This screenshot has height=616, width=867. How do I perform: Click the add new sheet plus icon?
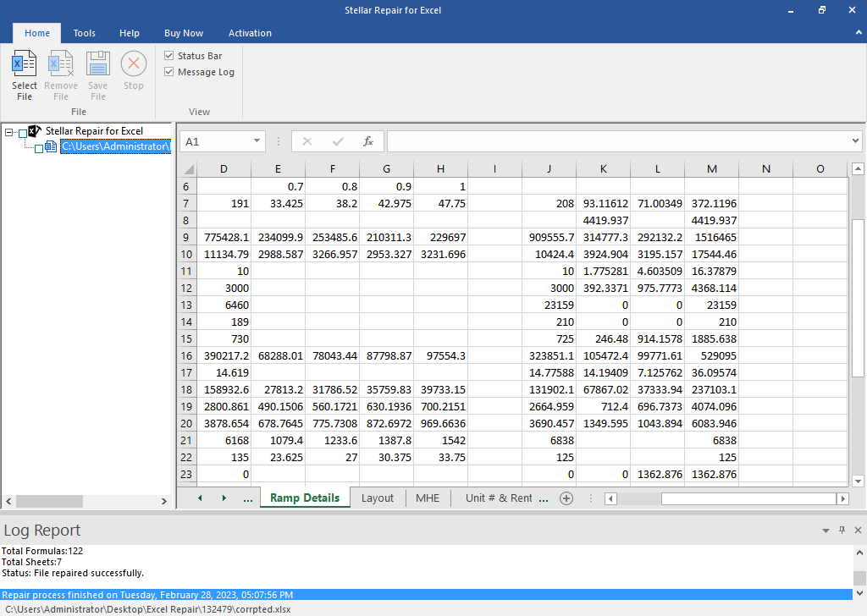click(x=566, y=498)
